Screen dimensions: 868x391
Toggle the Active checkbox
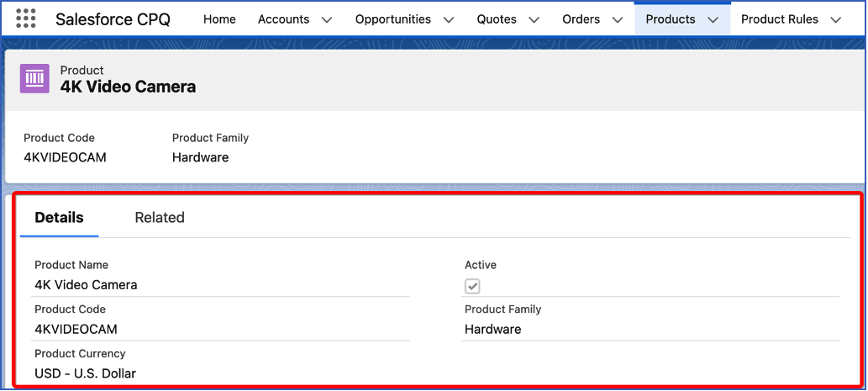click(472, 287)
